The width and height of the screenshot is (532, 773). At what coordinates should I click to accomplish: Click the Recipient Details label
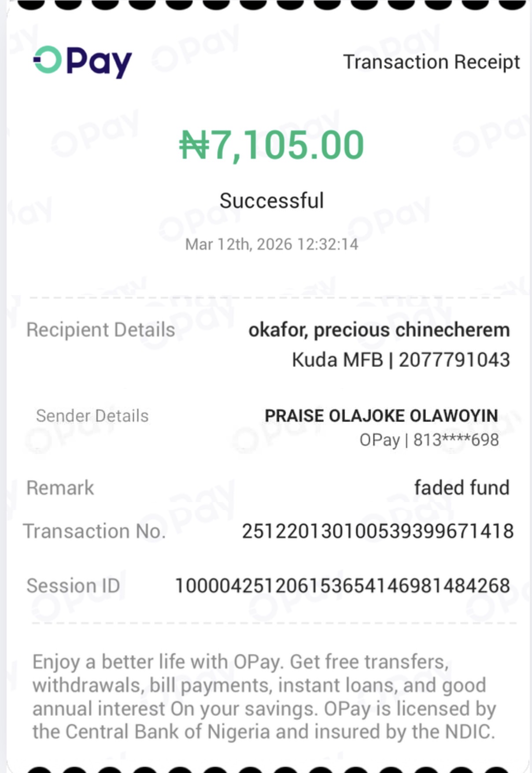click(101, 330)
